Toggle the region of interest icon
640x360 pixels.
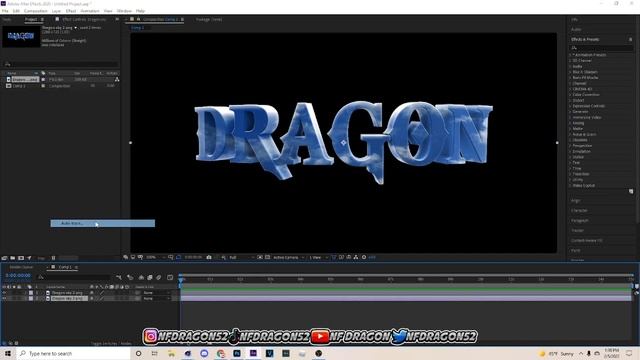click(x=260, y=258)
